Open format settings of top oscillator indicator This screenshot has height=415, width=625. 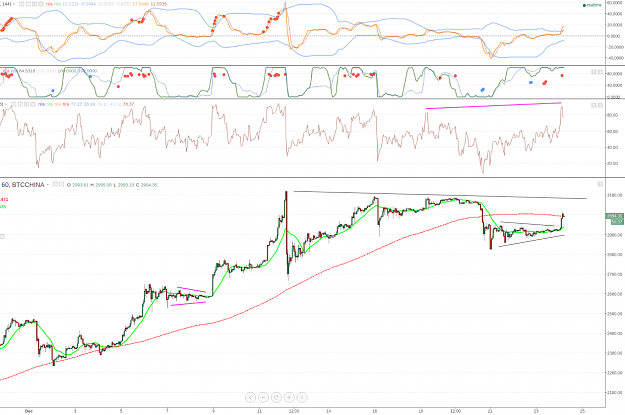pos(28,4)
